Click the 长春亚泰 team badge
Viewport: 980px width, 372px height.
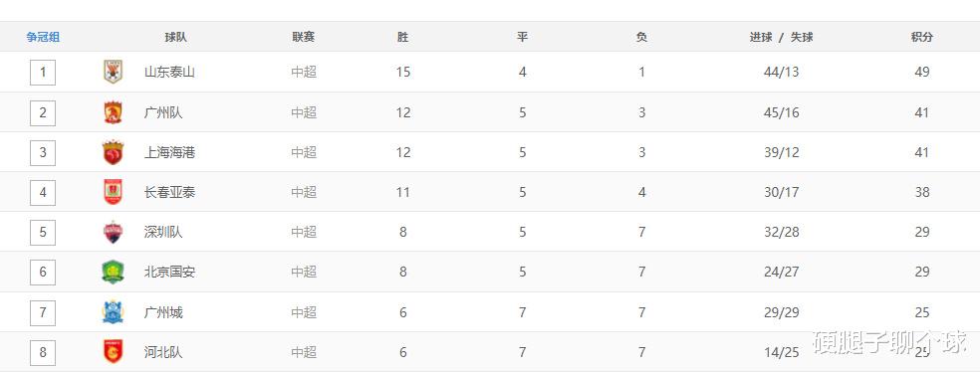coord(113,192)
